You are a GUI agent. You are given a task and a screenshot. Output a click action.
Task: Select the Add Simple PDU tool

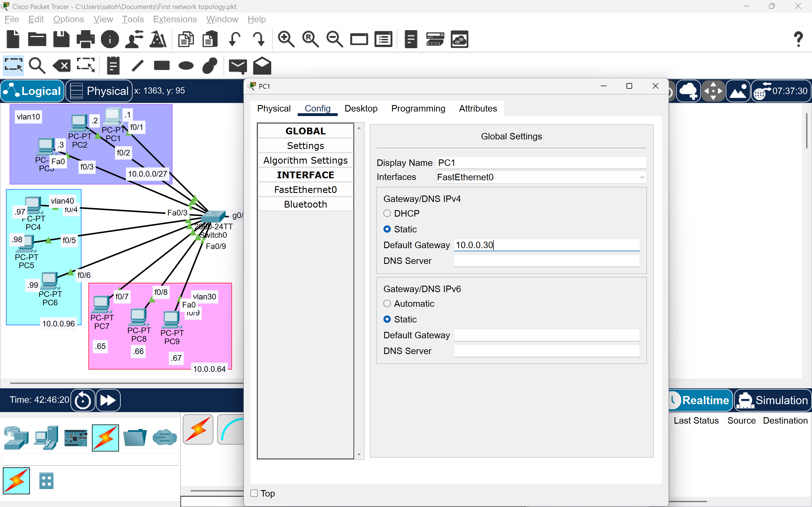click(x=238, y=65)
